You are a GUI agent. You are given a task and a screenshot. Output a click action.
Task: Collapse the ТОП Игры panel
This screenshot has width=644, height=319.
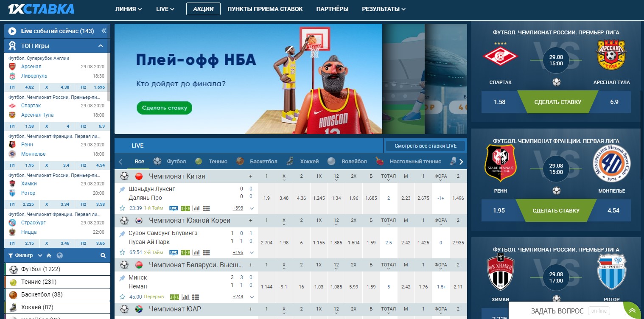pos(101,46)
